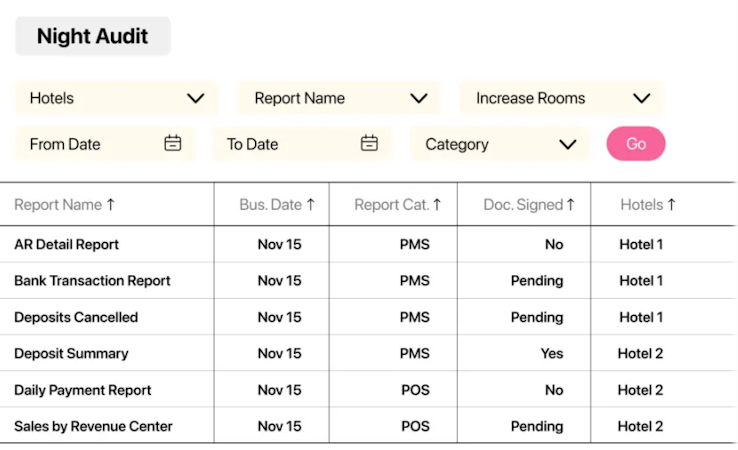Click the From Date calendar icon
Viewport: 738px width, 450px height.
173,144
